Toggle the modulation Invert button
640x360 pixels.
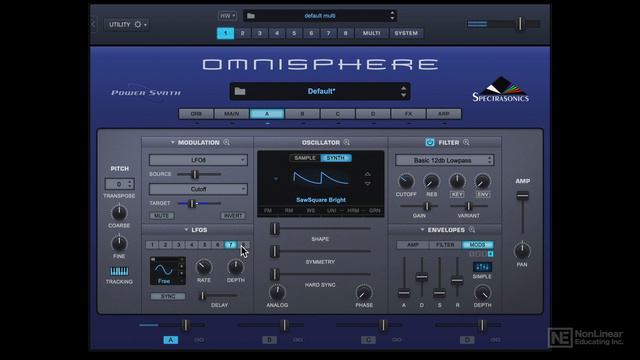pyautogui.click(x=233, y=216)
